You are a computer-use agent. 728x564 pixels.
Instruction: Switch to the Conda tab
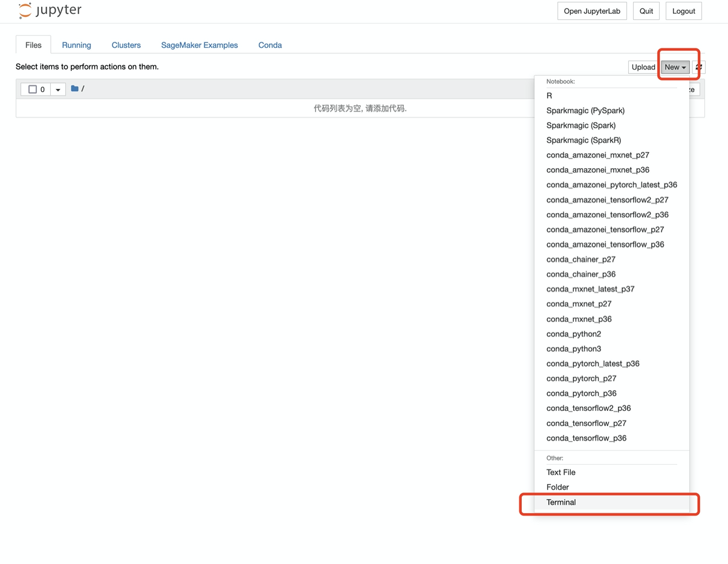pyautogui.click(x=270, y=45)
